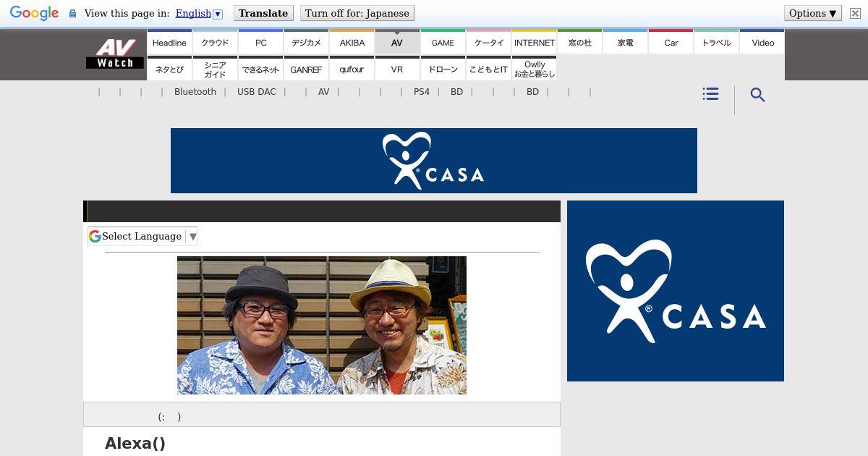Click the Google logo in translate bar

click(x=34, y=14)
